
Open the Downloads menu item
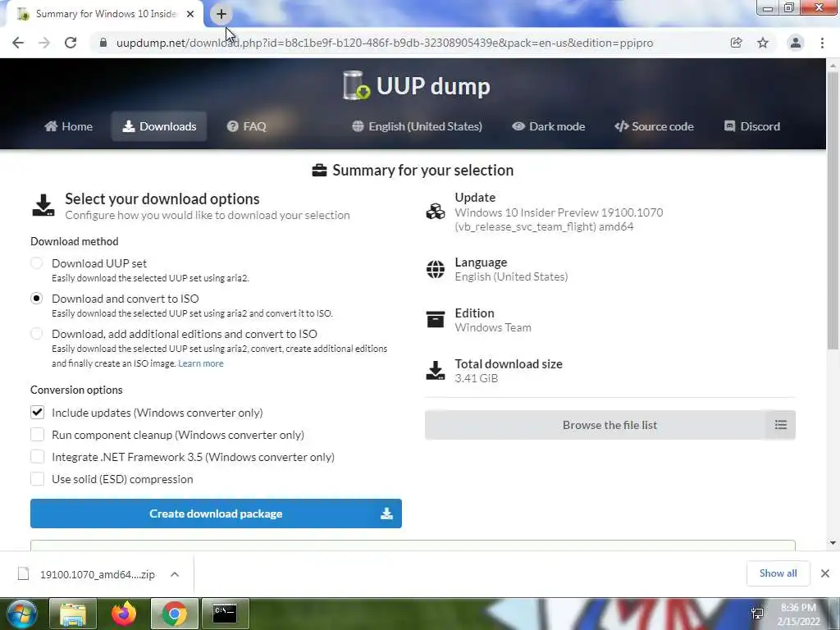point(159,126)
